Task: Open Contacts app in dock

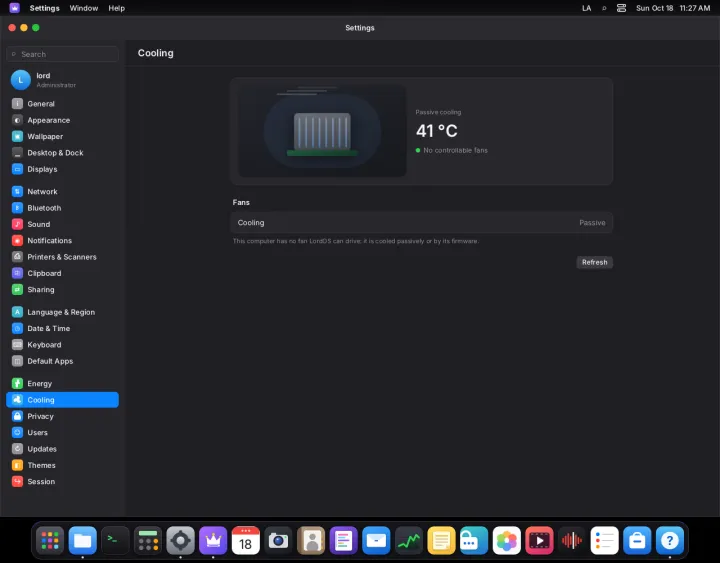Action: coord(311,540)
